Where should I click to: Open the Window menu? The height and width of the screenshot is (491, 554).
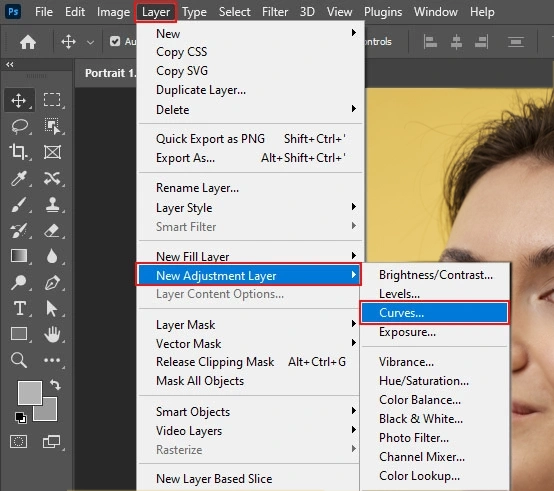click(436, 12)
